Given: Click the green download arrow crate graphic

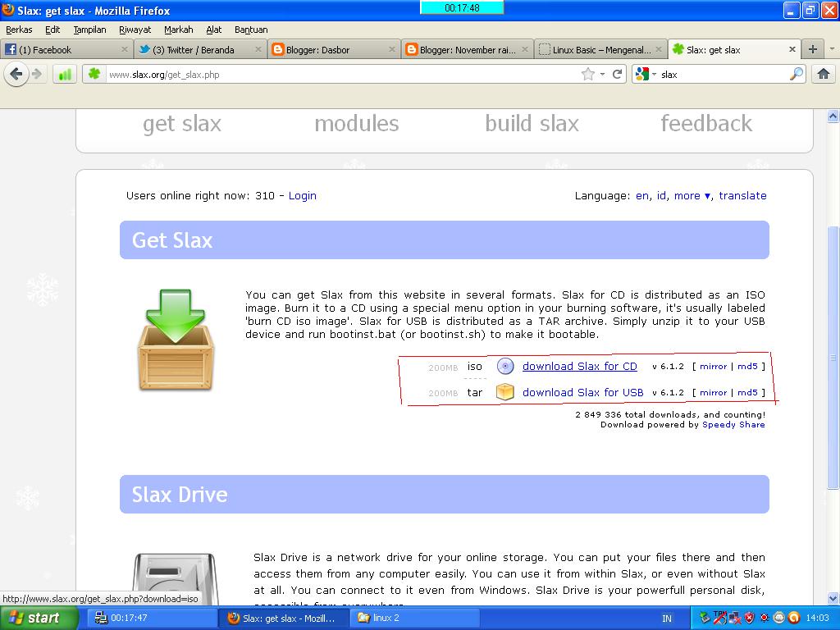Looking at the screenshot, I should click(174, 338).
